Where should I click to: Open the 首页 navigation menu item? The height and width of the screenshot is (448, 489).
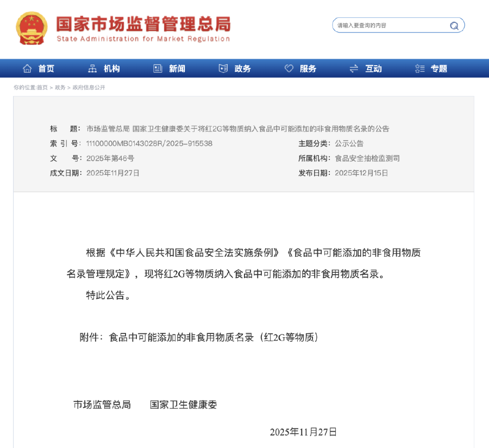(46, 68)
